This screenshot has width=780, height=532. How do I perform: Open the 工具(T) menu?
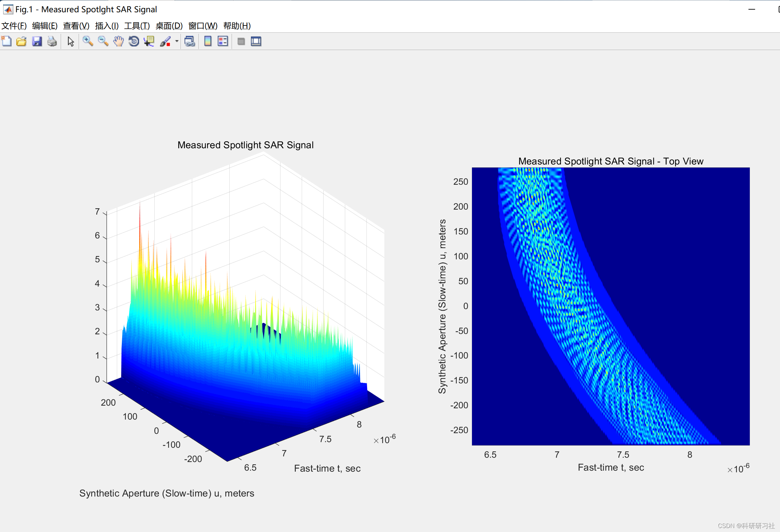(137, 26)
